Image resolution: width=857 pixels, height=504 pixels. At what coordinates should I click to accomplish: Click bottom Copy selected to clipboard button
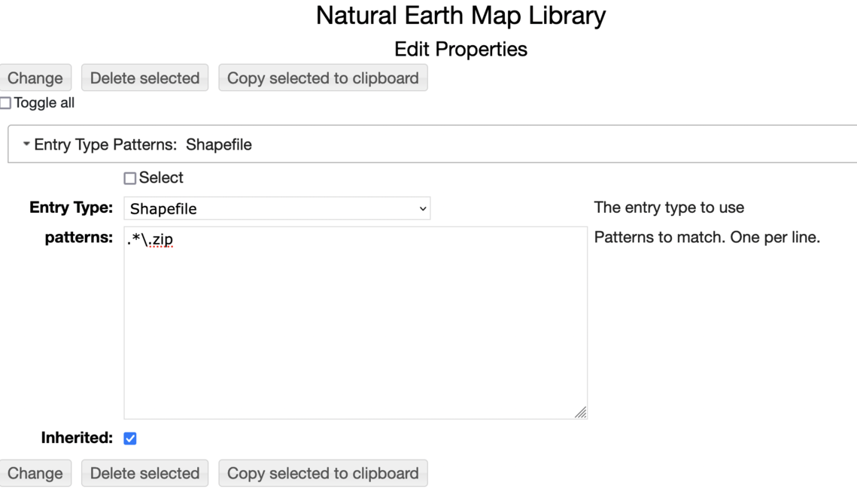coord(323,473)
